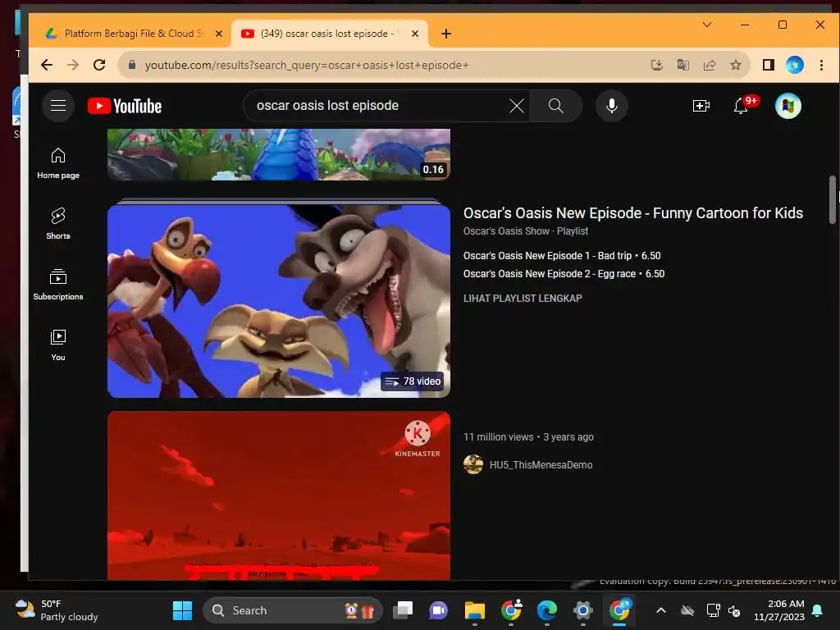This screenshot has height=630, width=840.
Task: Open a new browser tab
Action: point(445,34)
